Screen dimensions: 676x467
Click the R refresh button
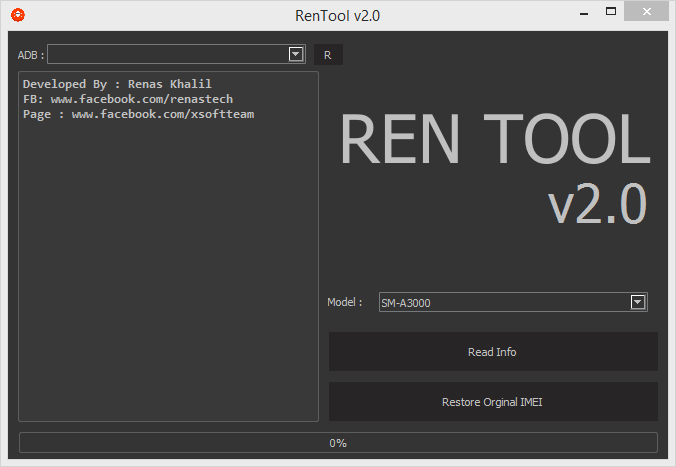[x=328, y=55]
